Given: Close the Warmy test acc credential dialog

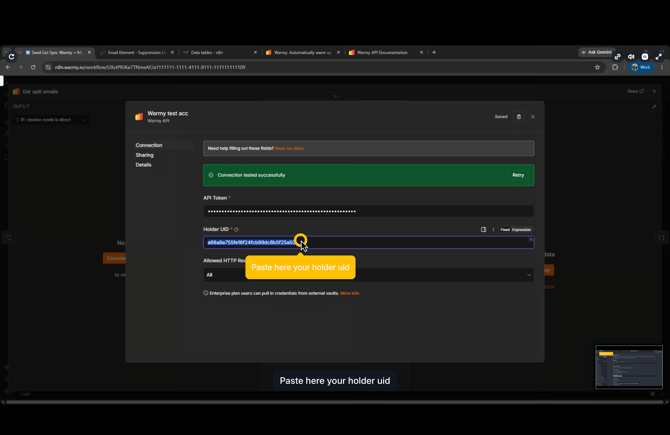Looking at the screenshot, I should coord(532,117).
